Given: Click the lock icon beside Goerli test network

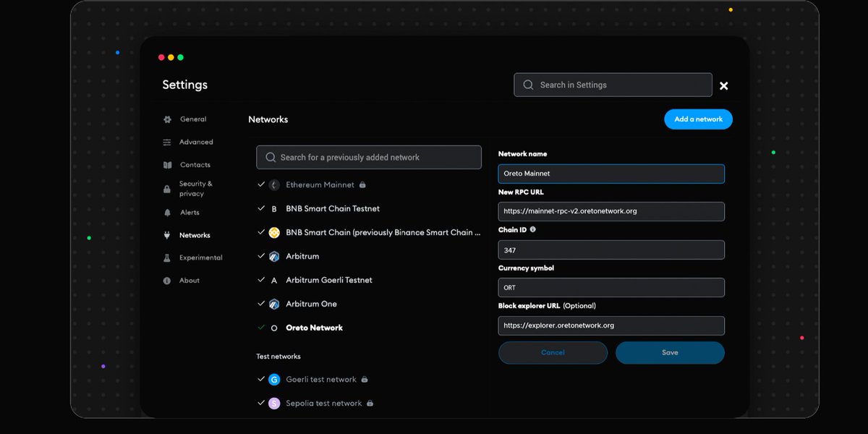Looking at the screenshot, I should (x=365, y=379).
